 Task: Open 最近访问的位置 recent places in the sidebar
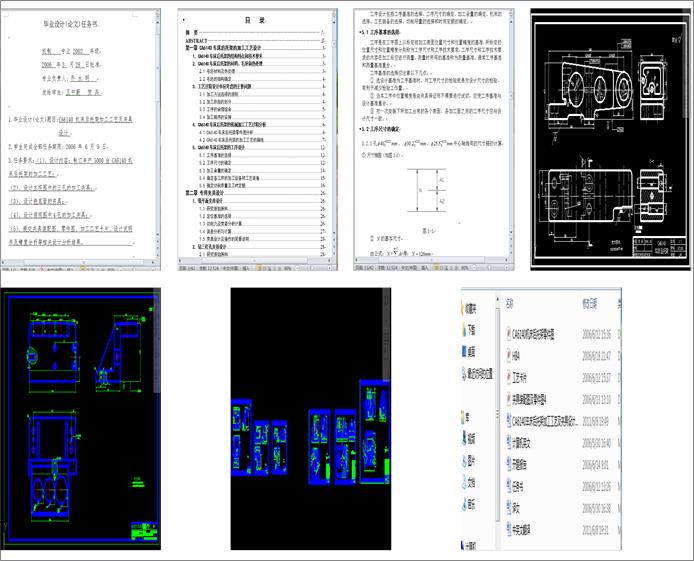click(477, 374)
